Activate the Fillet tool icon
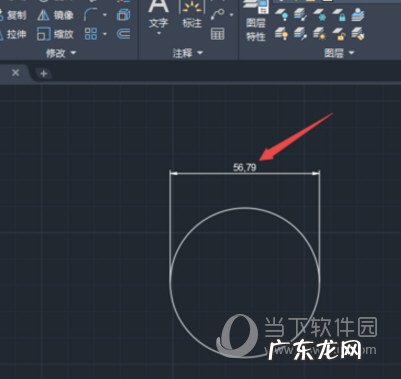This screenshot has height=379, width=401. [90, 15]
